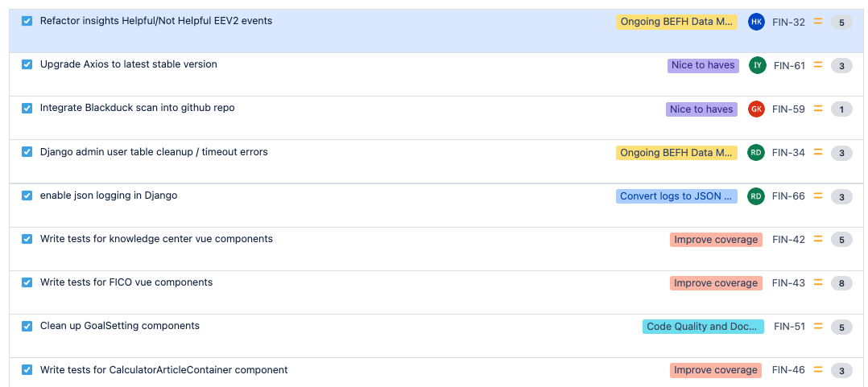Click the medium priority icon on FIN-42
Viewport: 868px width, 387px height.
tap(818, 240)
